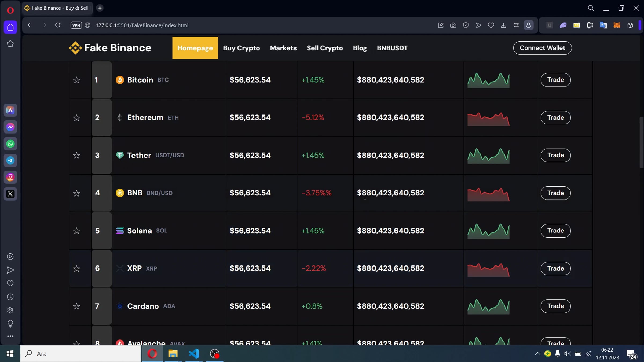This screenshot has width=644, height=362.
Task: Open Trade for BNB
Action: pos(555,193)
